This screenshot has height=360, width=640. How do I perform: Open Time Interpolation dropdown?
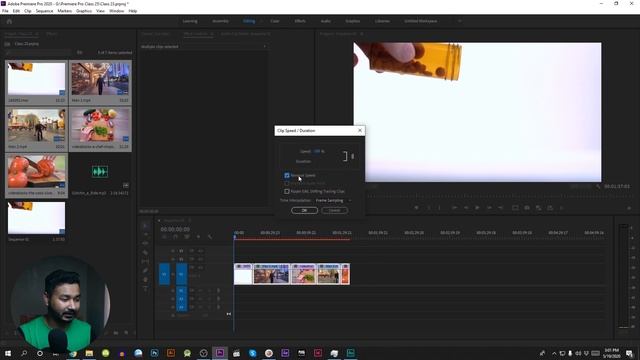pos(333,200)
